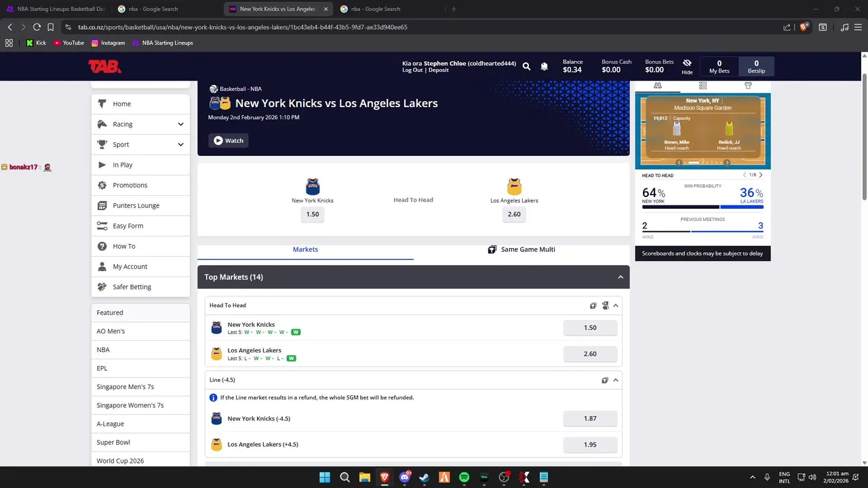The width and height of the screenshot is (868, 488).
Task: Toggle Hide balance eye icon
Action: click(x=687, y=63)
